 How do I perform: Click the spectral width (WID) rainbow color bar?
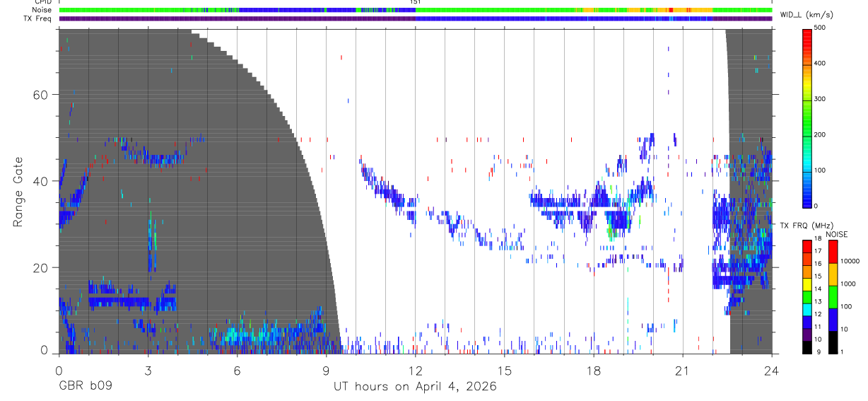[808, 117]
